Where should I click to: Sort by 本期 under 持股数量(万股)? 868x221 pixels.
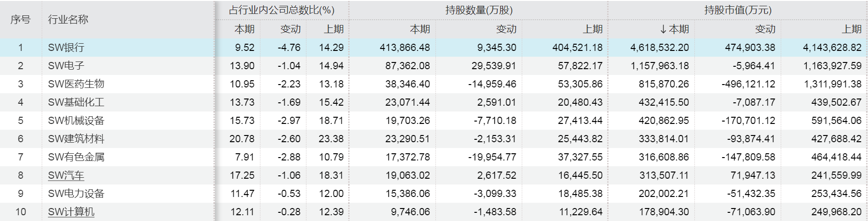(420, 29)
